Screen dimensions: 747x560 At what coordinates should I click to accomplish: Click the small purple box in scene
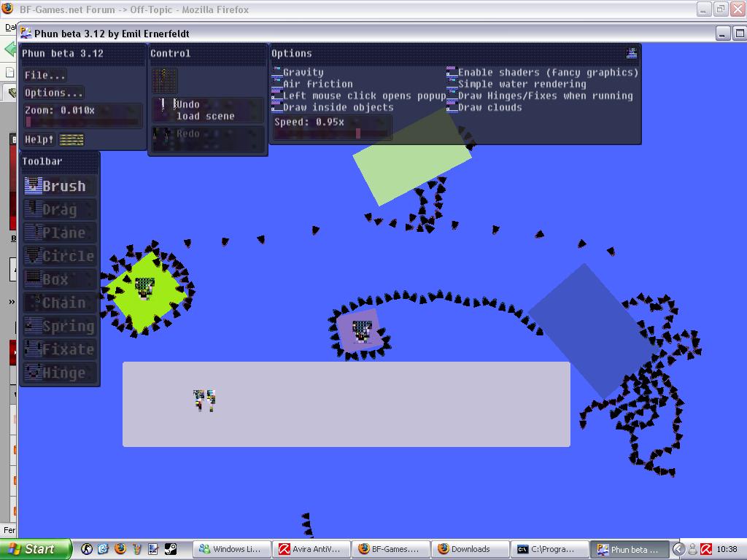[x=360, y=331]
